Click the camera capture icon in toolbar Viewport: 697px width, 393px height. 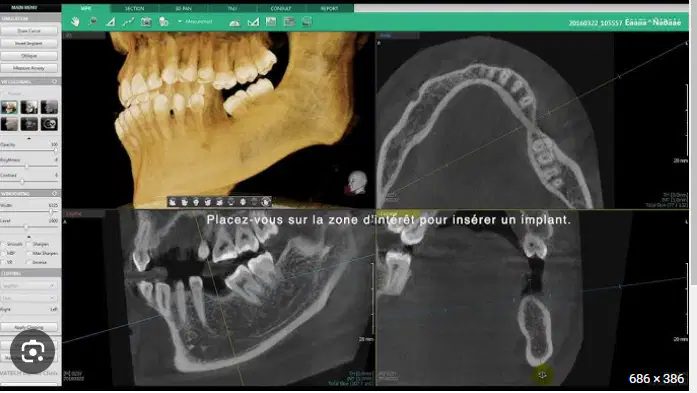(x=146, y=22)
